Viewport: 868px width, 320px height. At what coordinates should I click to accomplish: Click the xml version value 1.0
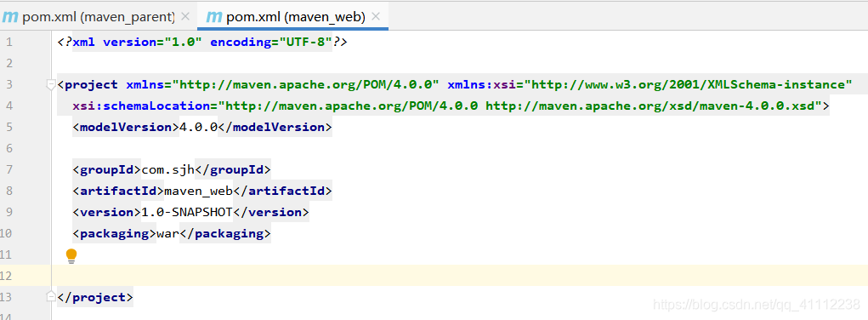point(184,43)
